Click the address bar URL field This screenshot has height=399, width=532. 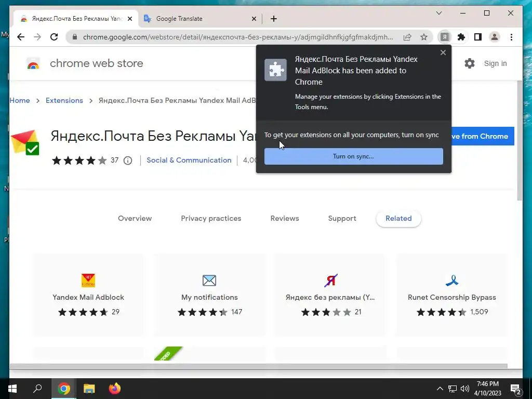238,37
